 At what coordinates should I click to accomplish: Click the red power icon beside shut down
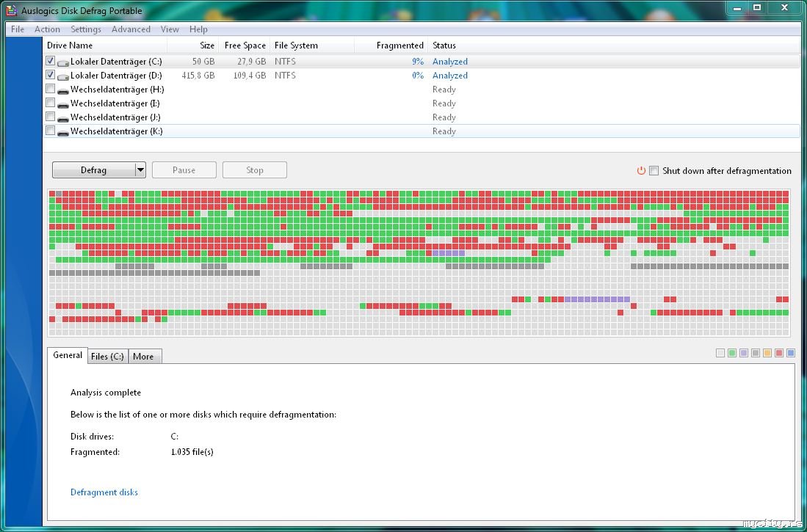click(641, 170)
